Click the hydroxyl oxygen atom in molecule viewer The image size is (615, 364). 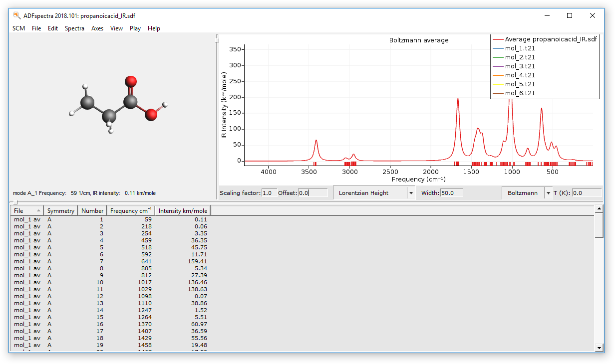(151, 115)
